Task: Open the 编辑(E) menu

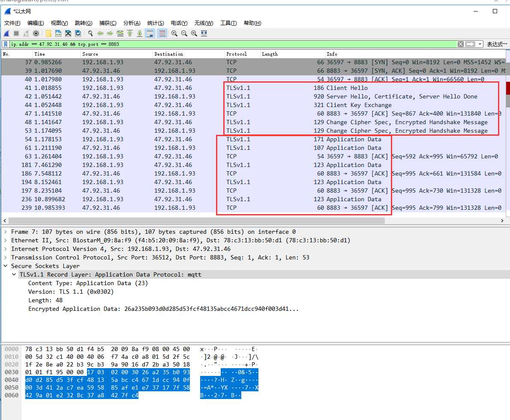Action: coord(36,23)
